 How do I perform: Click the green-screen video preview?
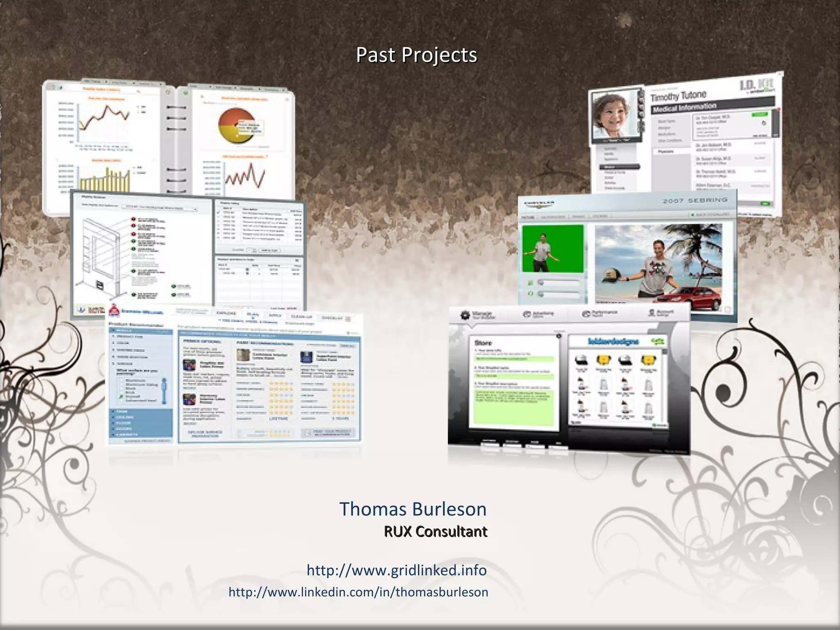[552, 249]
